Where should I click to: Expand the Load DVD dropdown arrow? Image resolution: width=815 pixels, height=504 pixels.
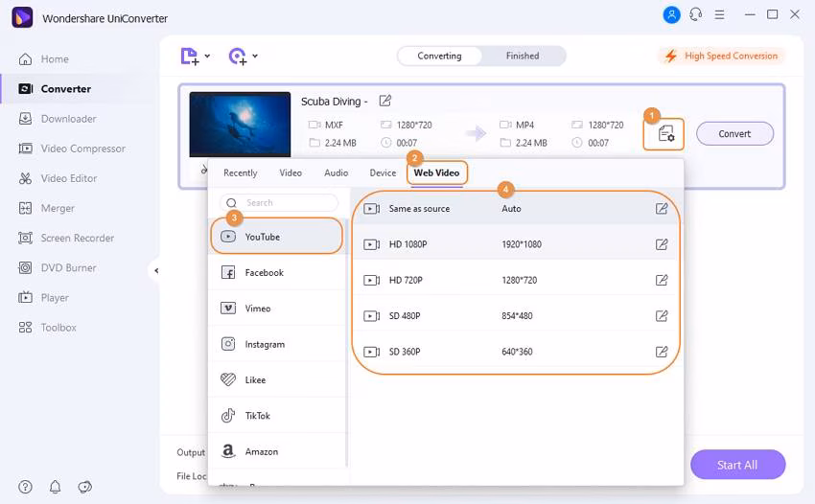tap(255, 57)
